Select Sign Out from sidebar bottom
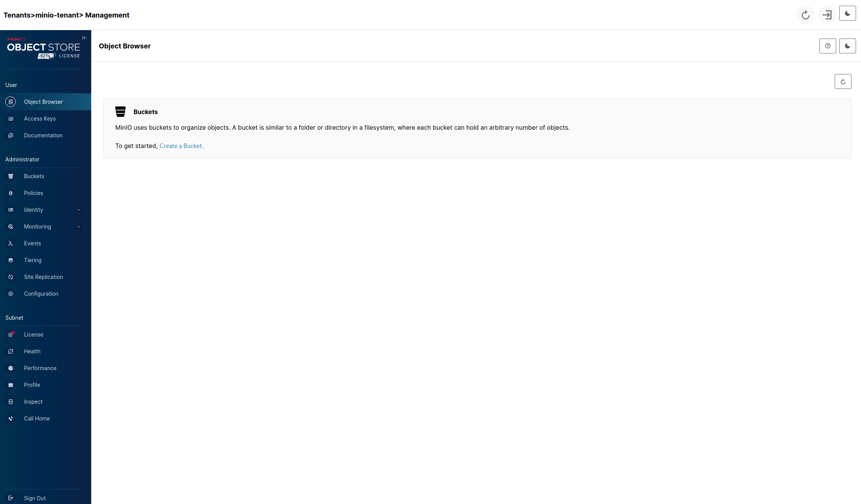 point(35,498)
